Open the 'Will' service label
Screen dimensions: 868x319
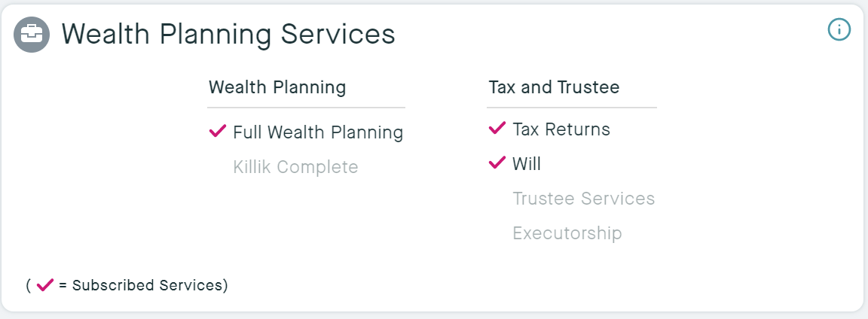click(527, 163)
